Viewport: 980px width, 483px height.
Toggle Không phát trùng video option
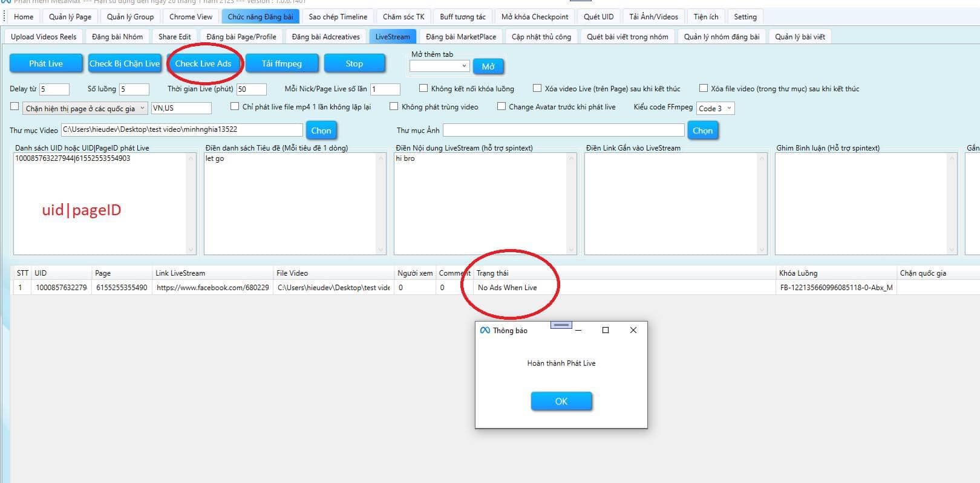click(394, 106)
